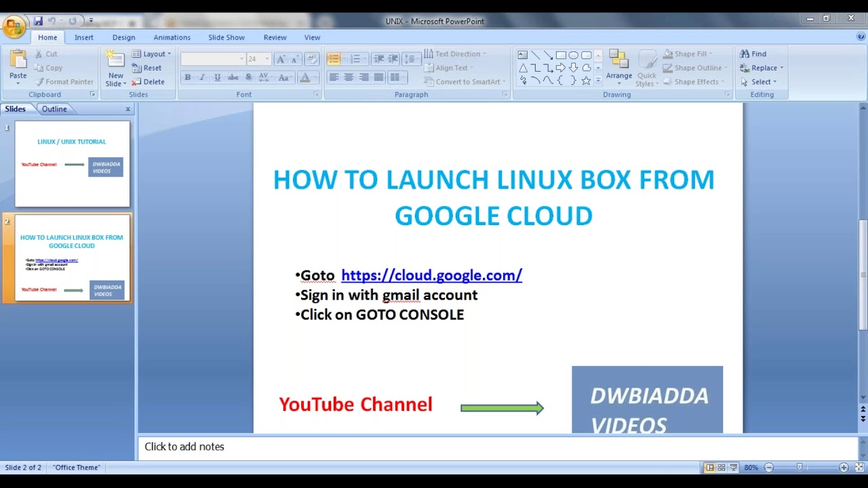The height and width of the screenshot is (488, 868).
Task: Toggle Bold formatting
Action: [188, 77]
